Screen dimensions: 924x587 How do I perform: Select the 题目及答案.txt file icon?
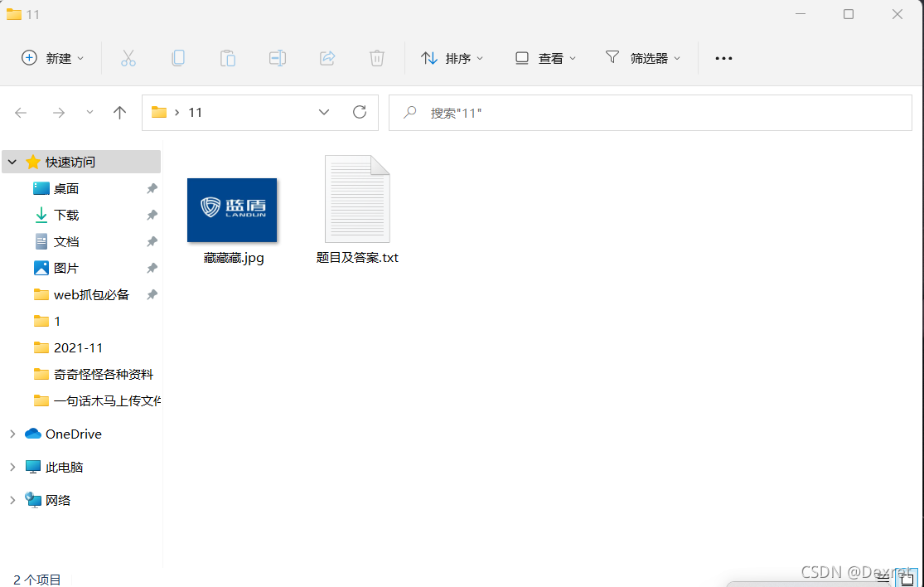[x=357, y=199]
